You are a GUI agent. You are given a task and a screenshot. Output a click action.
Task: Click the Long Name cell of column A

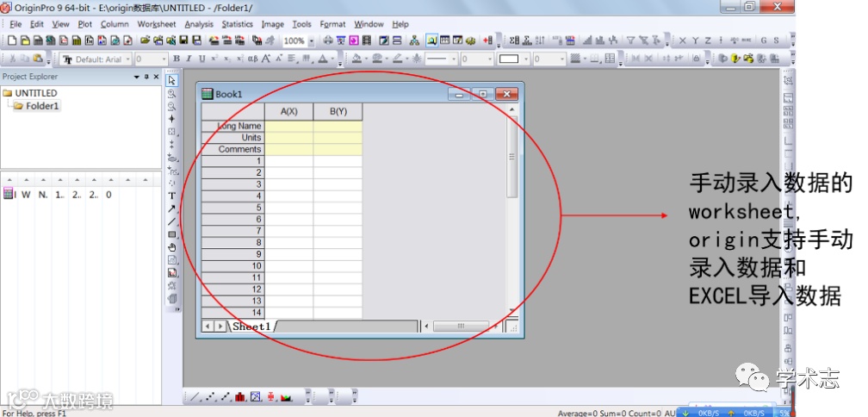tap(289, 127)
